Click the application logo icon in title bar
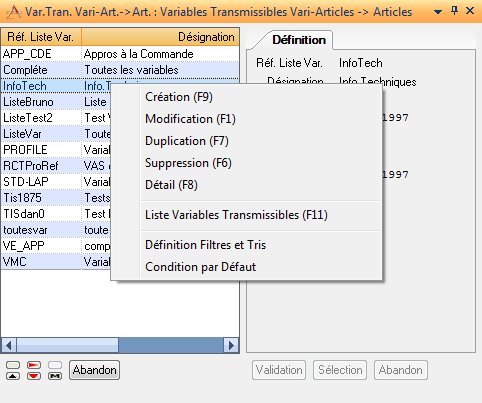 point(14,12)
